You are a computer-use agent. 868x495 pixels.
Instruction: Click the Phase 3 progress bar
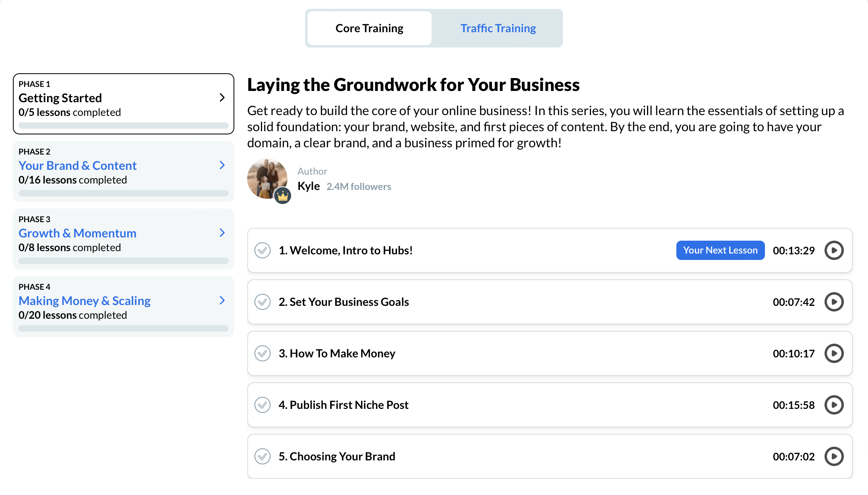pos(124,261)
